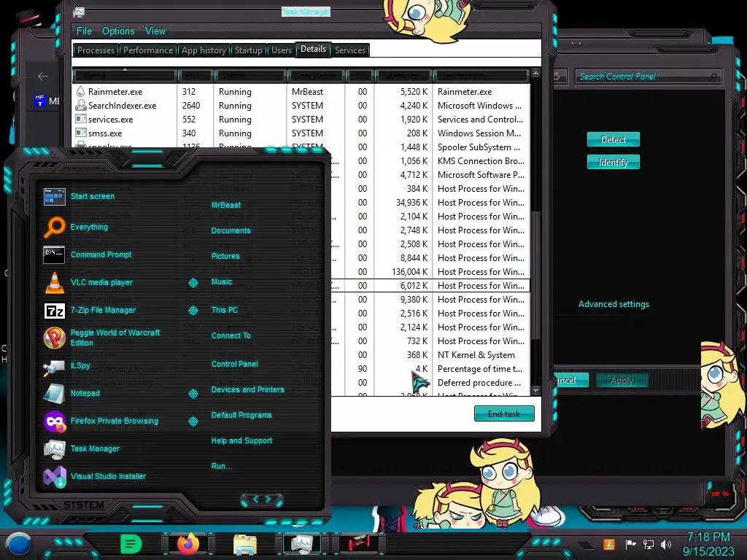Launch Peggle World of Warcraft Edition icon
The height and width of the screenshot is (560, 747).
54,338
